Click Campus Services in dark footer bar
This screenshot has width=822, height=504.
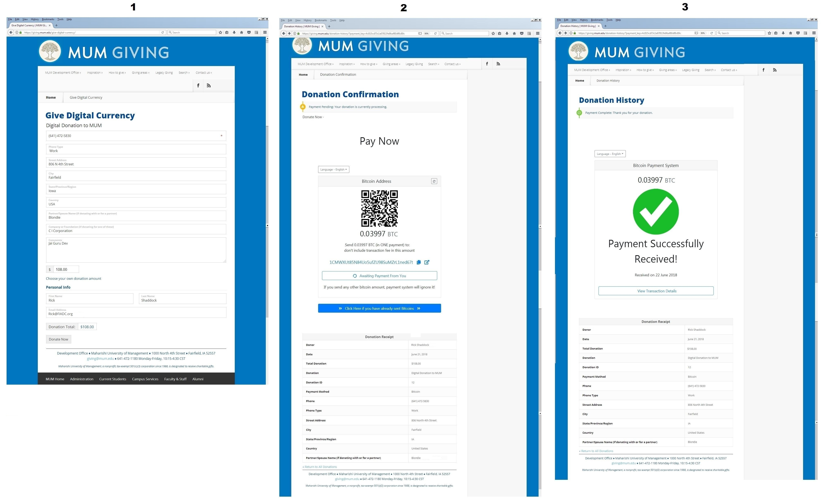click(145, 379)
